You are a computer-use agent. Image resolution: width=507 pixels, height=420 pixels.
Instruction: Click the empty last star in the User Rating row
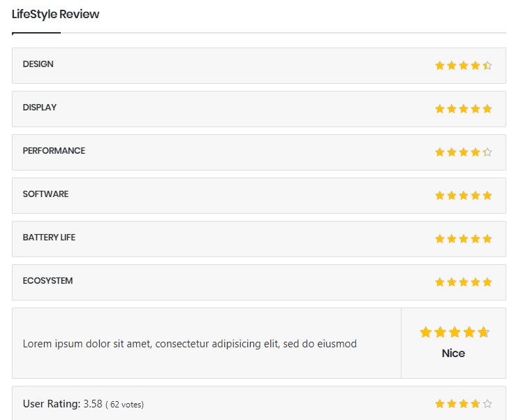[487, 404]
